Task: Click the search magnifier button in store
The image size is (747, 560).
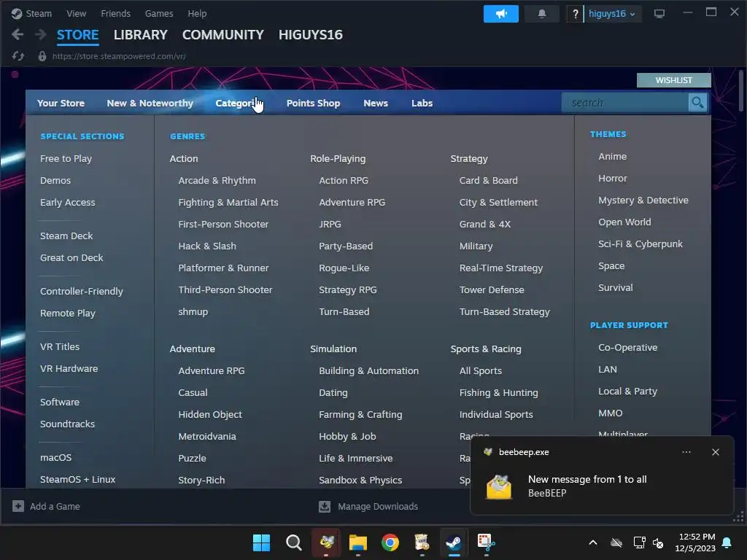Action: pos(697,102)
